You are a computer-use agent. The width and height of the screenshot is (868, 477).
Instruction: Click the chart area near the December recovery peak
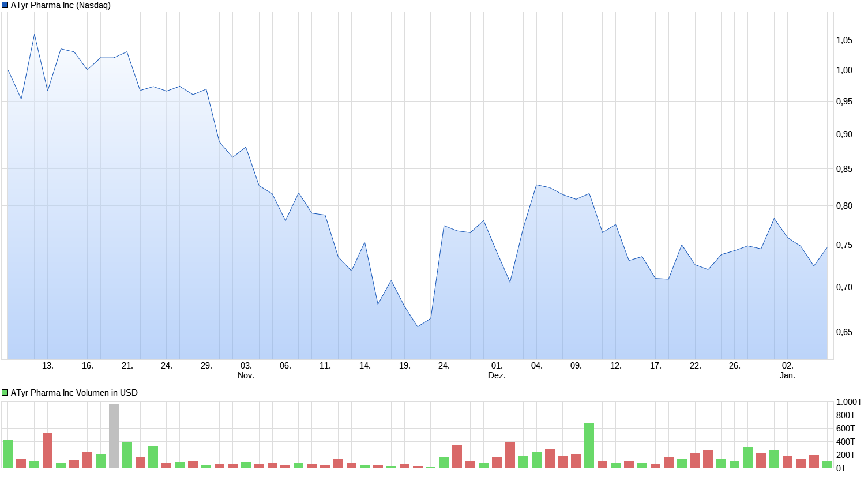tap(536, 185)
